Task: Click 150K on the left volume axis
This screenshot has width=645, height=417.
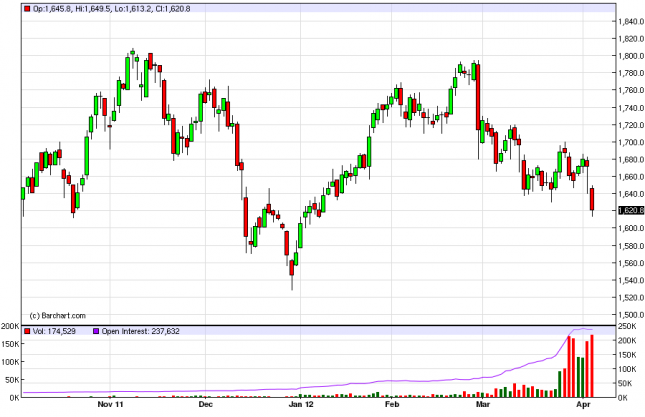Action: pyautogui.click(x=11, y=344)
